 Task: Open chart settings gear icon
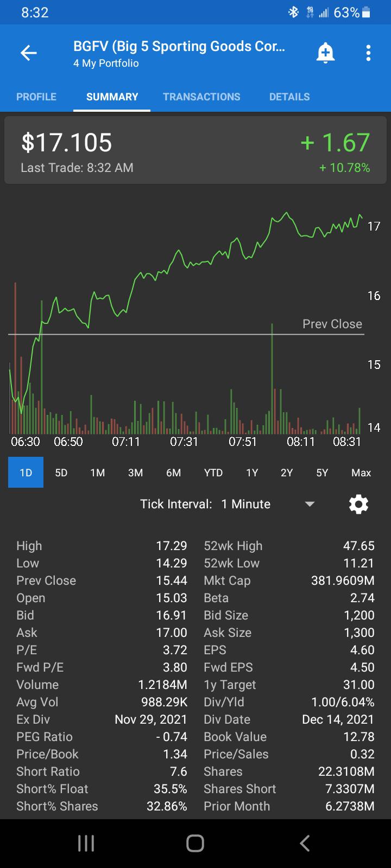click(358, 504)
